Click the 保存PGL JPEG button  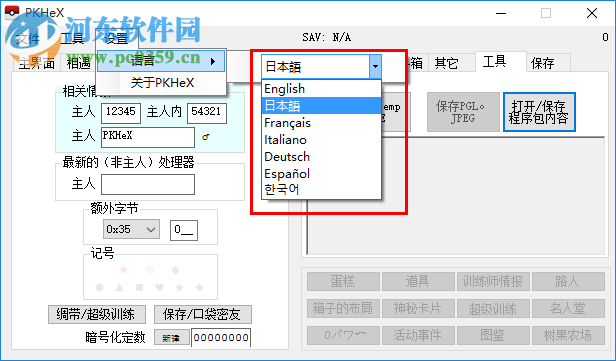463,112
